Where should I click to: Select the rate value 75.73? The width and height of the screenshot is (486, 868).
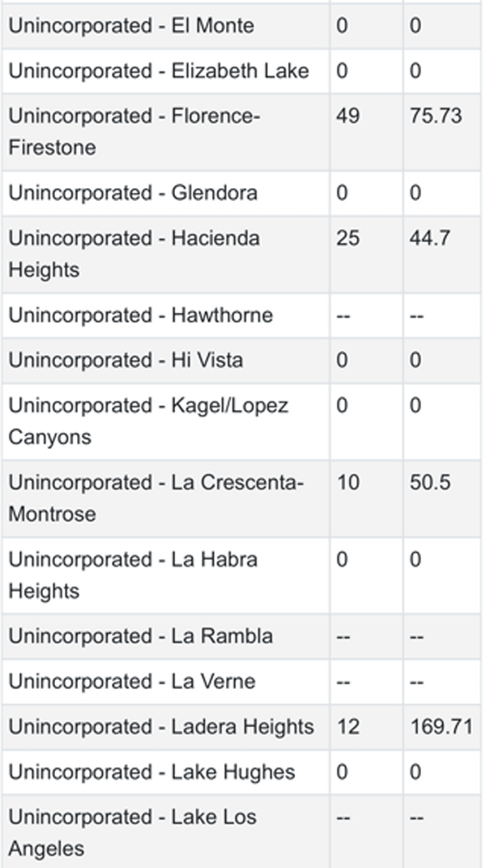436,116
